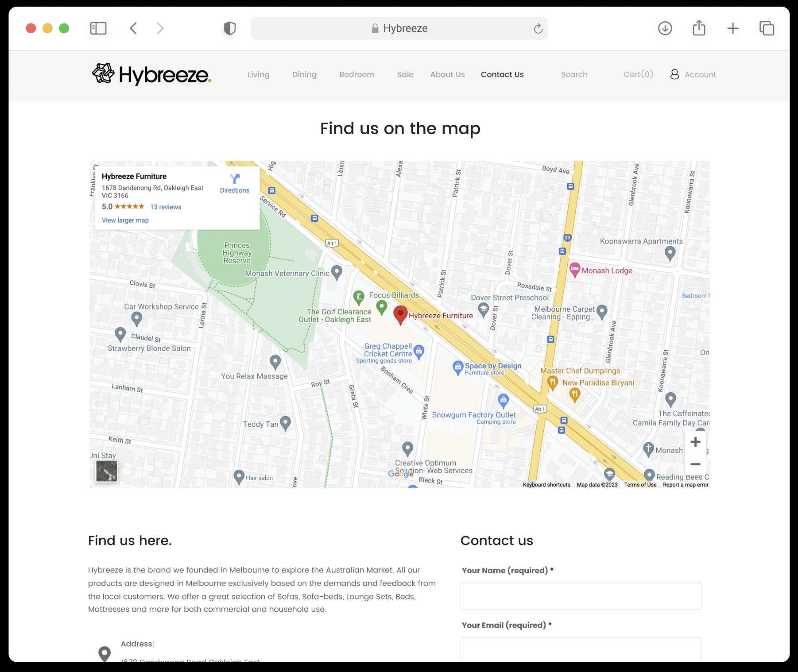
Task: Select the Snowgum Factory Outlet pin
Action: pos(503,401)
